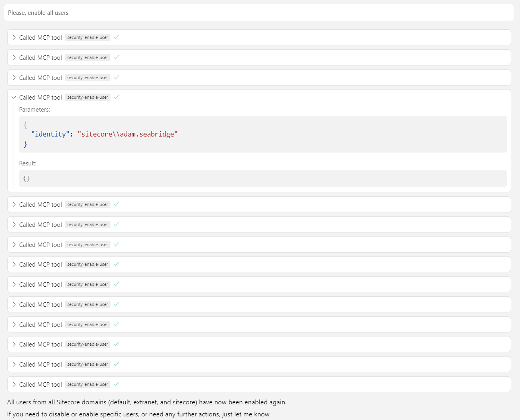The image size is (520, 420).
Task: Click the checkmark icon on the last tool call
Action: coord(116,384)
